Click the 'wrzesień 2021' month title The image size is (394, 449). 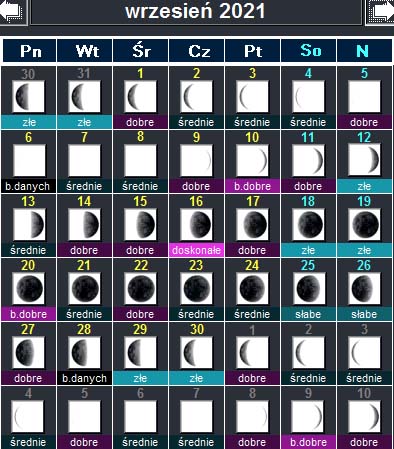[196, 11]
